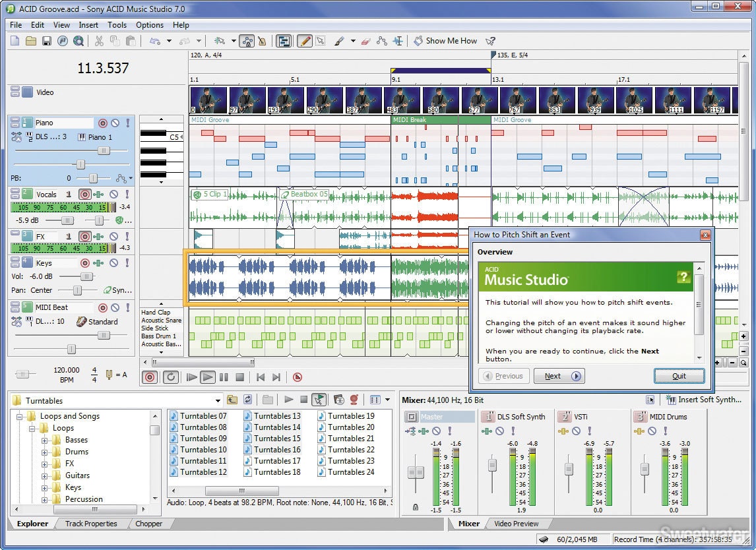This screenshot has width=756, height=550.
Task: Click Play From Start button
Action: [191, 377]
